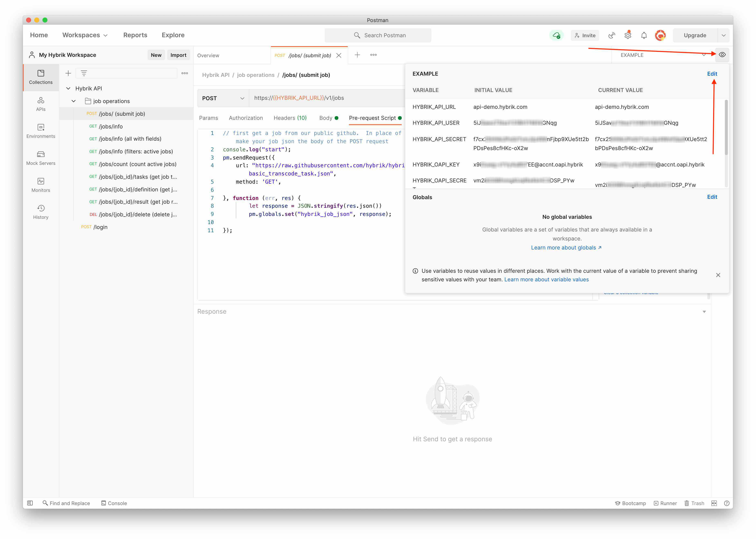Close the /jobs/ (submit job) tab
Screen dimensions: 756x539
[x=339, y=55]
